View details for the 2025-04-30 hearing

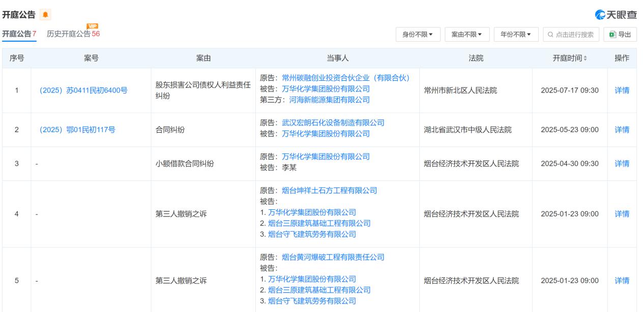[622, 164]
